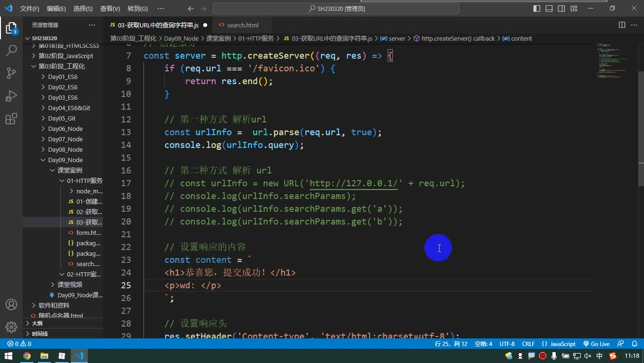Click the errors and warnings status indicator

19,344
